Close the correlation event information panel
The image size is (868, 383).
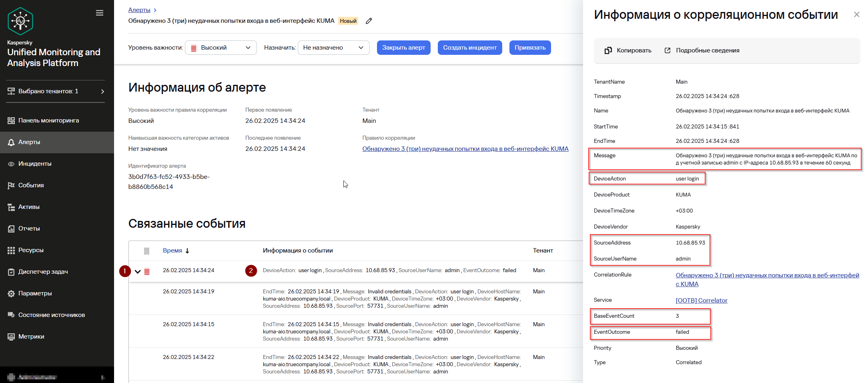pos(857,14)
